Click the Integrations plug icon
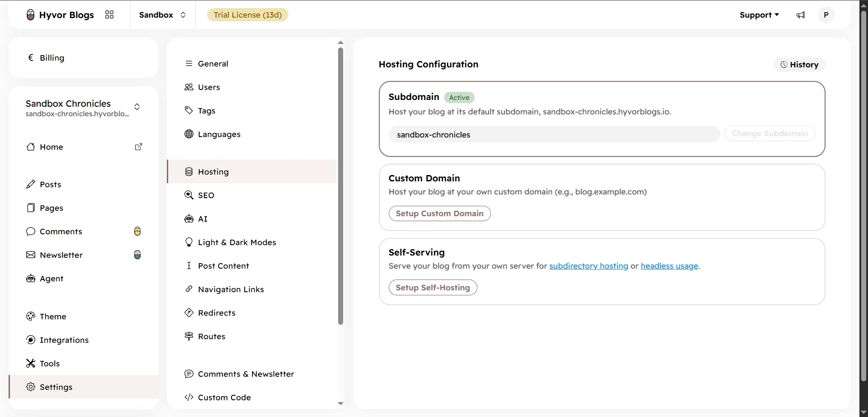The width and height of the screenshot is (868, 417). [31, 340]
